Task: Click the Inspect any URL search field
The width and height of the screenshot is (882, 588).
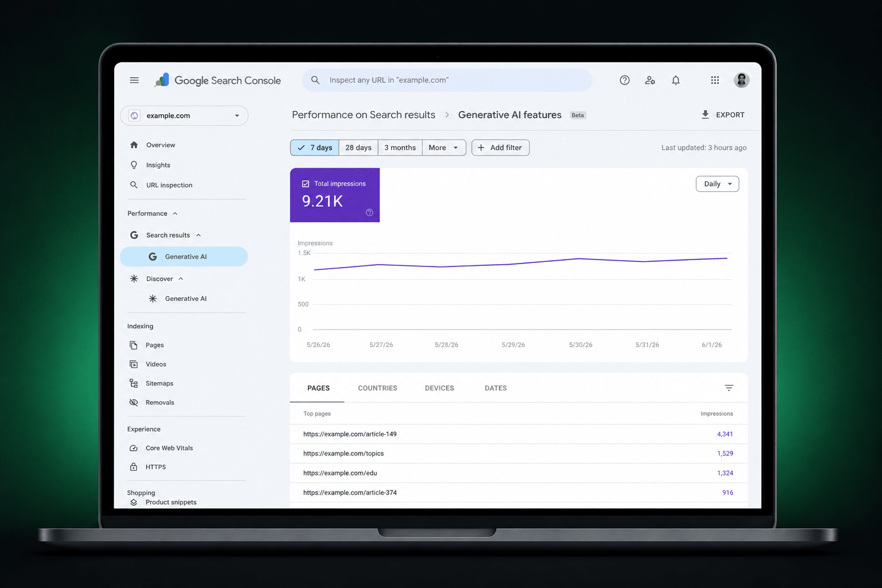Action: coord(447,80)
